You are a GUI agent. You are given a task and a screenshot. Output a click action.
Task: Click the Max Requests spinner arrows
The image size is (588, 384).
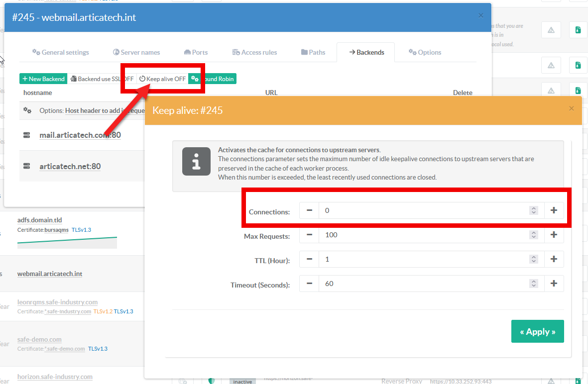534,235
